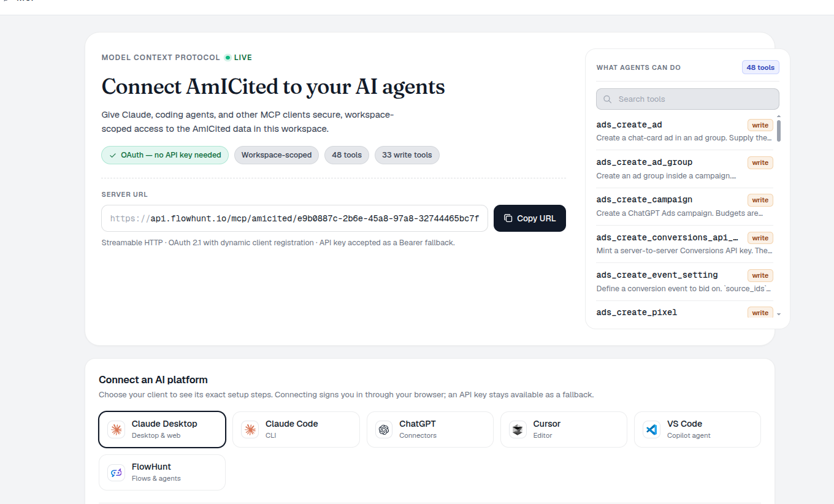834x504 pixels.
Task: Click the magnifier icon in Search tools
Action: (x=608, y=99)
